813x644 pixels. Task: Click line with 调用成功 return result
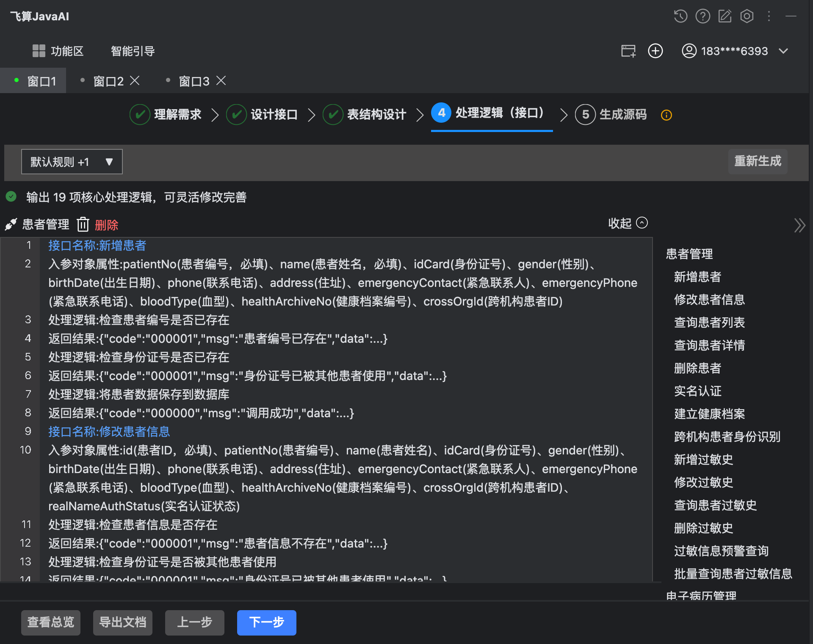click(201, 413)
